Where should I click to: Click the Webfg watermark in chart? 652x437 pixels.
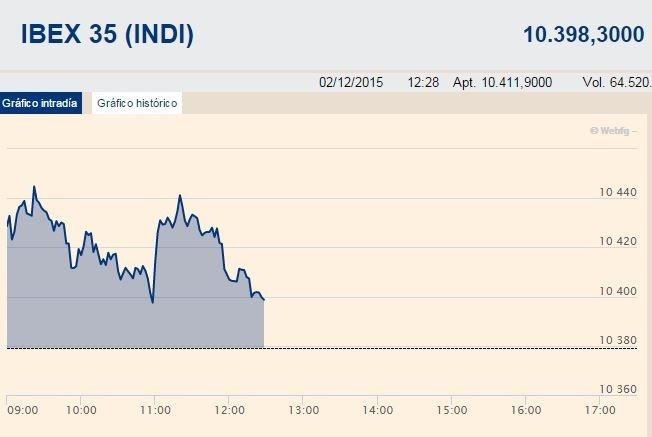click(x=613, y=131)
